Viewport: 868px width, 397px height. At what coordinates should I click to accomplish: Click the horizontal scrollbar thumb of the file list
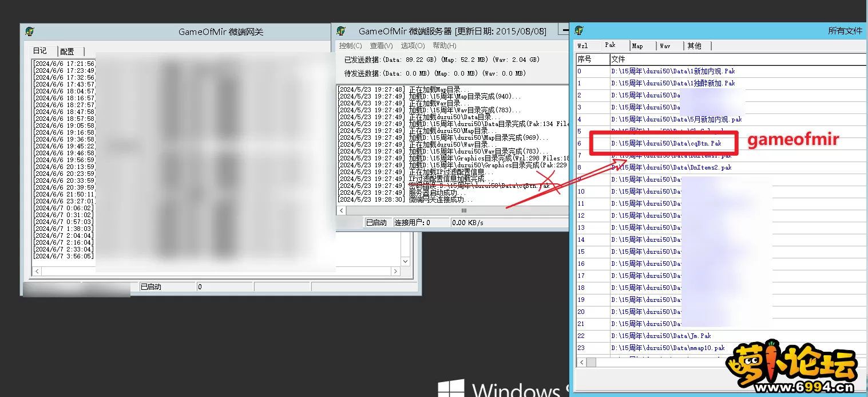pyautogui.click(x=591, y=362)
